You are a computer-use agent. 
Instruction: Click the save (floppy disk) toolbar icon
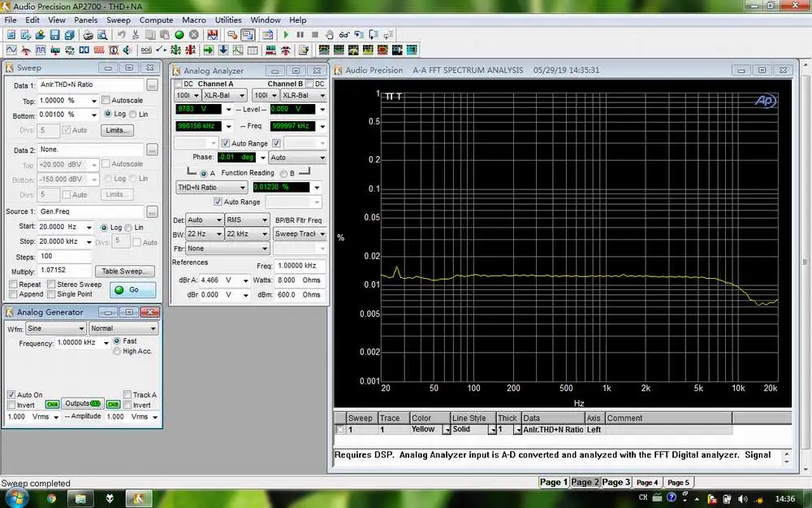click(54, 35)
